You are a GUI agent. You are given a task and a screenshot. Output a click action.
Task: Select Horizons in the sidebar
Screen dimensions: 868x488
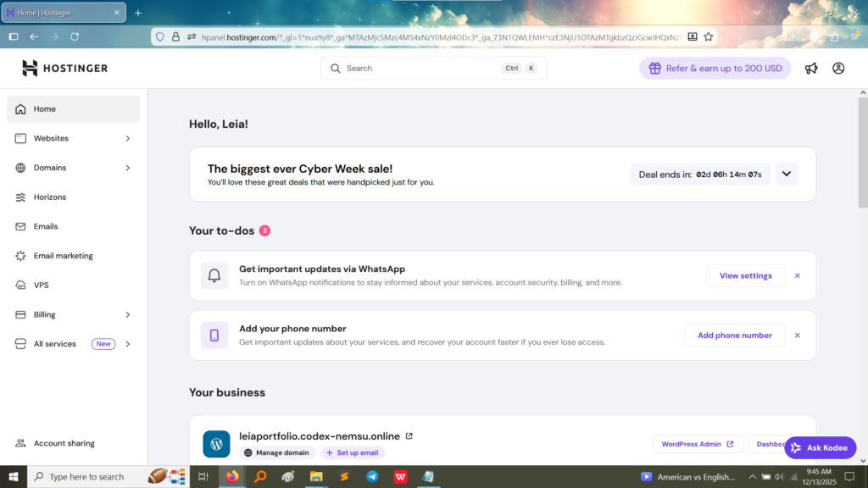49,197
